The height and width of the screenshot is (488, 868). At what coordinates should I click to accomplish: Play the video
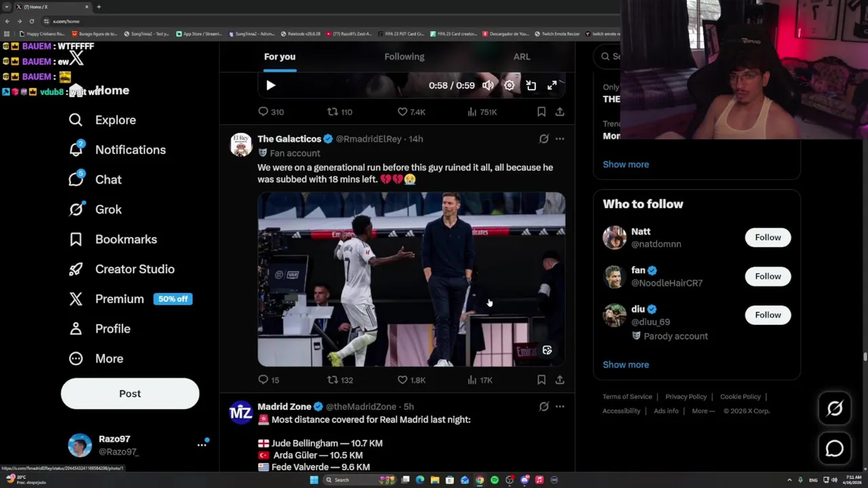pyautogui.click(x=271, y=85)
